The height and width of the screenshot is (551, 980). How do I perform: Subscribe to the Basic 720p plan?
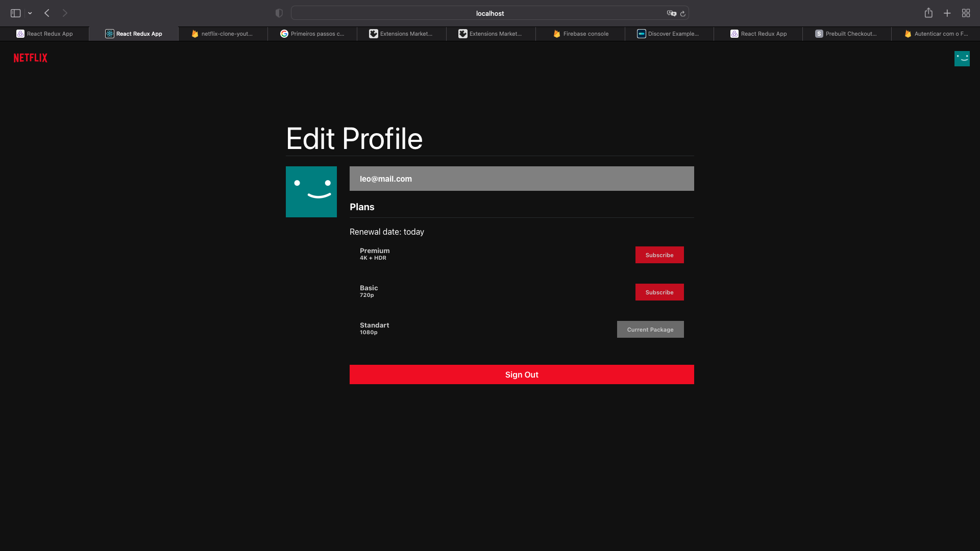[x=659, y=292]
